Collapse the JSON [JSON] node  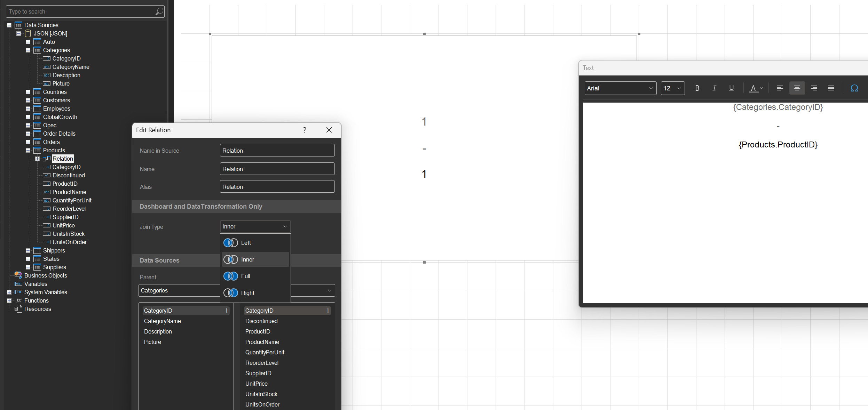(19, 33)
